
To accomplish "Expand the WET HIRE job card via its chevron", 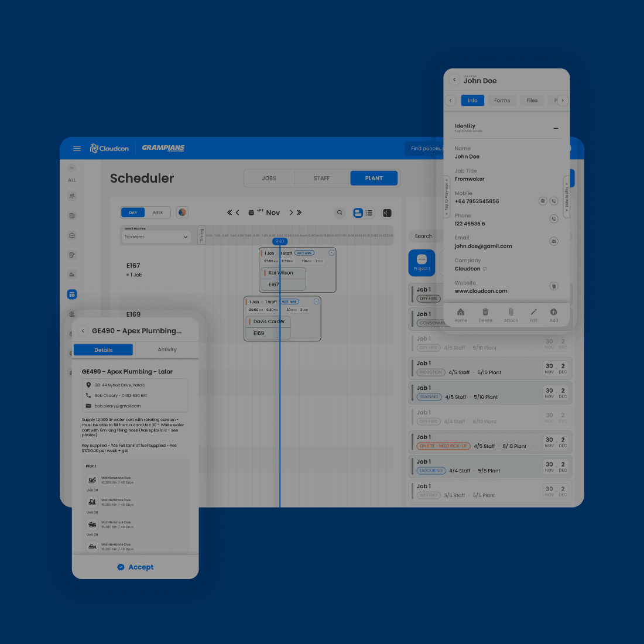I will click(x=331, y=252).
